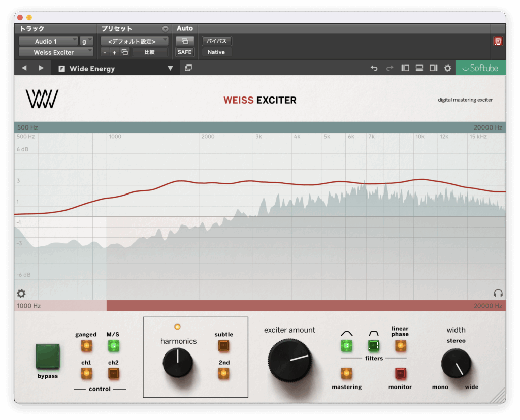
Task: Click the teal 500 Hz to 20000 Hz band bar
Action: tap(260, 127)
